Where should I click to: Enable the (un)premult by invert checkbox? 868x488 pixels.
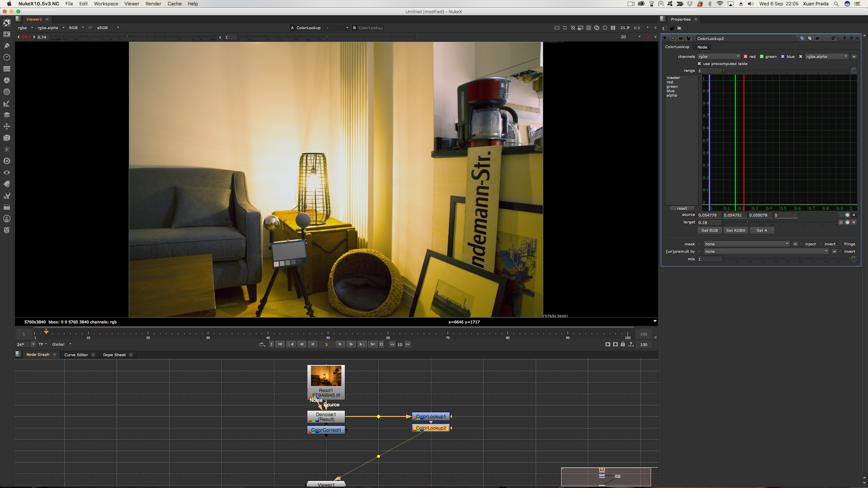coord(840,252)
